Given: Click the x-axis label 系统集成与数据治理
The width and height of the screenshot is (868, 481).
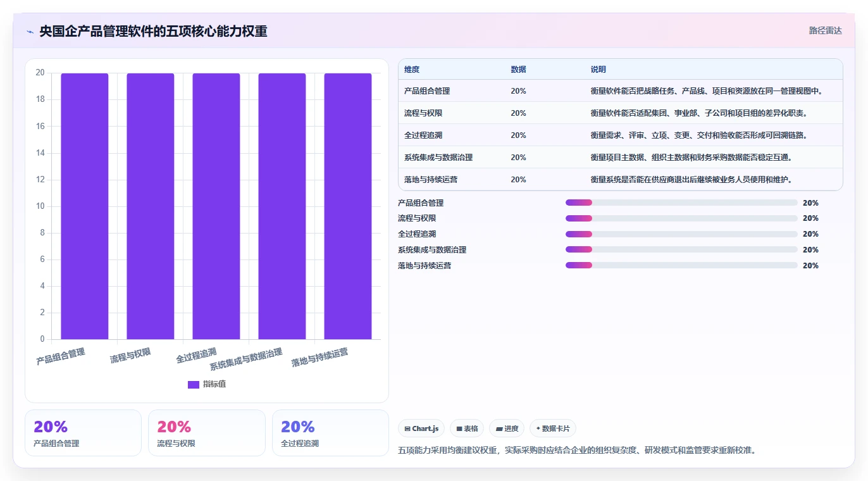Looking at the screenshot, I should 246,359.
